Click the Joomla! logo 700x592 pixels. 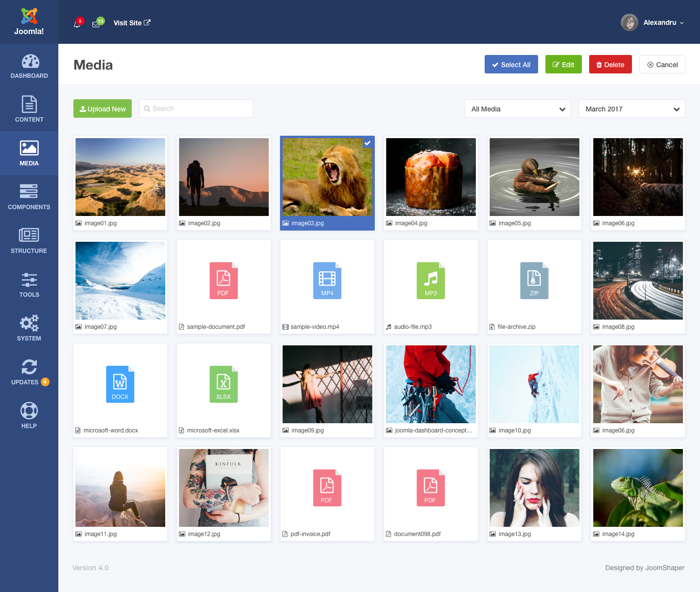pos(29,22)
